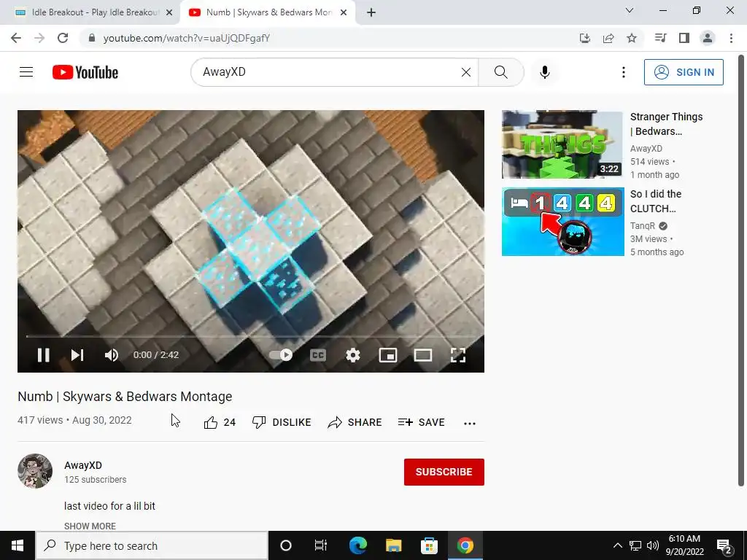Image resolution: width=747 pixels, height=560 pixels.
Task: Open File Explorer from taskbar
Action: point(393,545)
